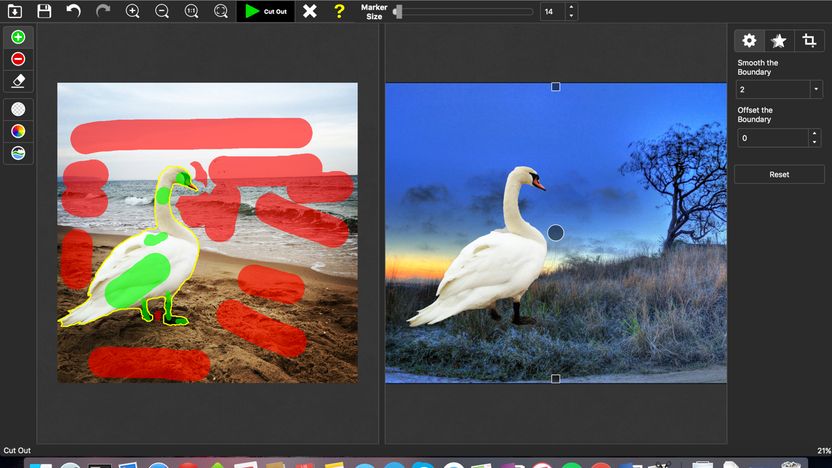Increase Marker Size with the up arrow
This screenshot has height=468, width=832.
pyautogui.click(x=571, y=7)
